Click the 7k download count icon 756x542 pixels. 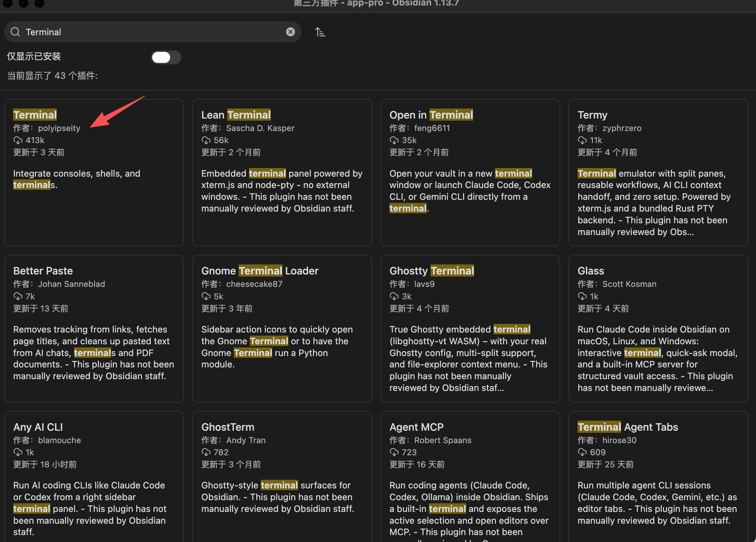[x=18, y=296]
